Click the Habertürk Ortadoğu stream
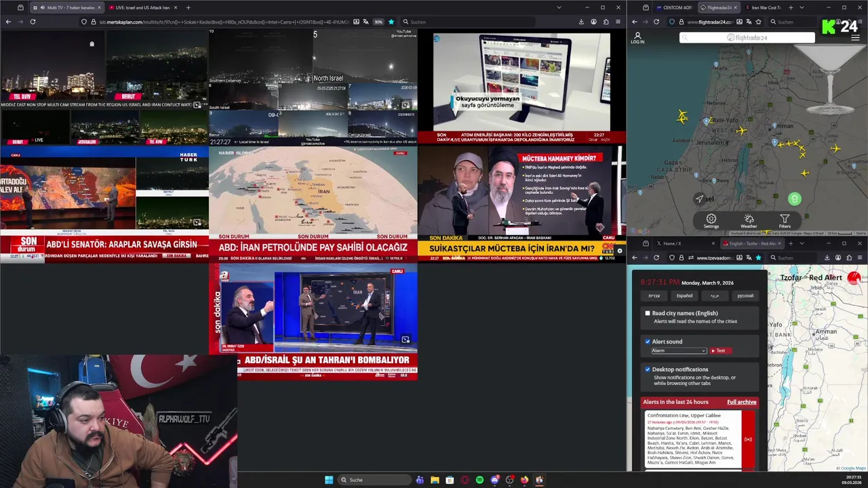This screenshot has height=488, width=868. [x=104, y=204]
